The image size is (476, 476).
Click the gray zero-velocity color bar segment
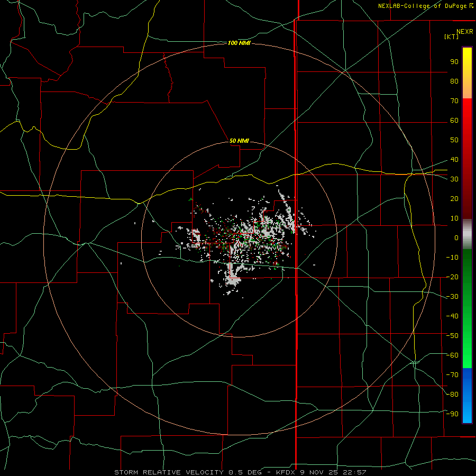click(x=467, y=234)
